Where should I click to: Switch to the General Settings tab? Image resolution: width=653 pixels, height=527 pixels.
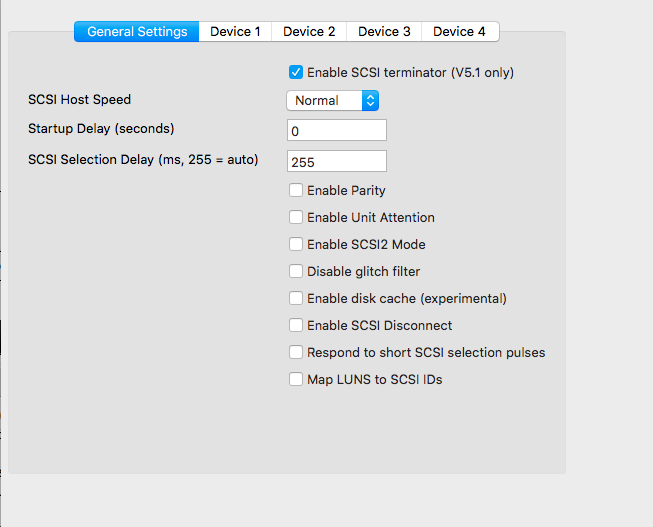coord(137,31)
